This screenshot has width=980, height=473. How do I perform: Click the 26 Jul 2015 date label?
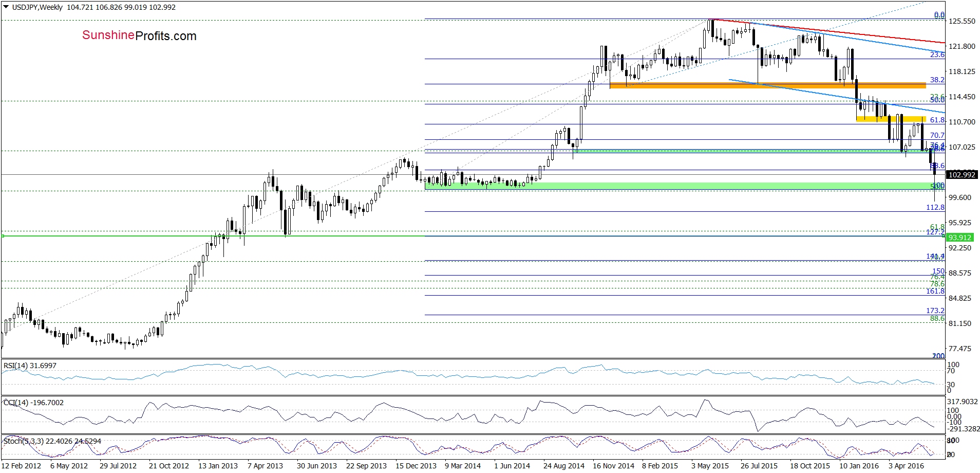(x=759, y=466)
